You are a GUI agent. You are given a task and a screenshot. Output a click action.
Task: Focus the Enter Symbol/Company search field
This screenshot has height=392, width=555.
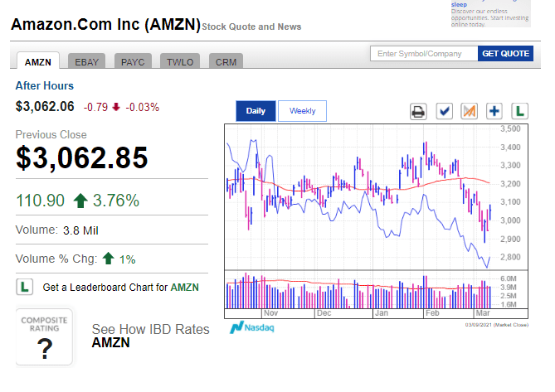coord(424,53)
